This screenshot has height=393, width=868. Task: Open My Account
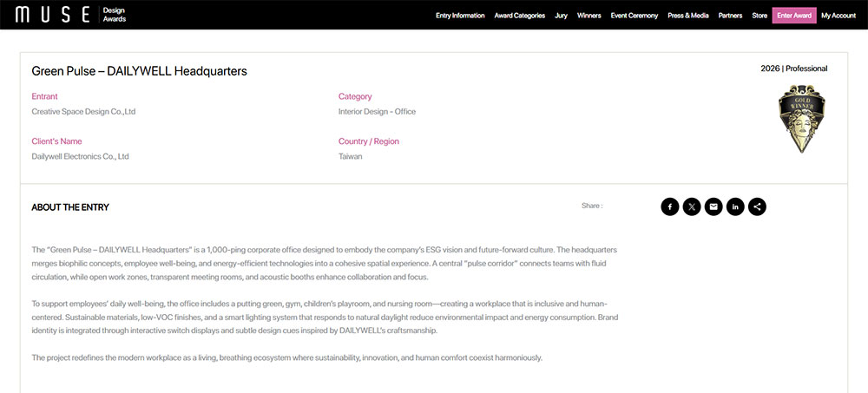[x=838, y=16]
